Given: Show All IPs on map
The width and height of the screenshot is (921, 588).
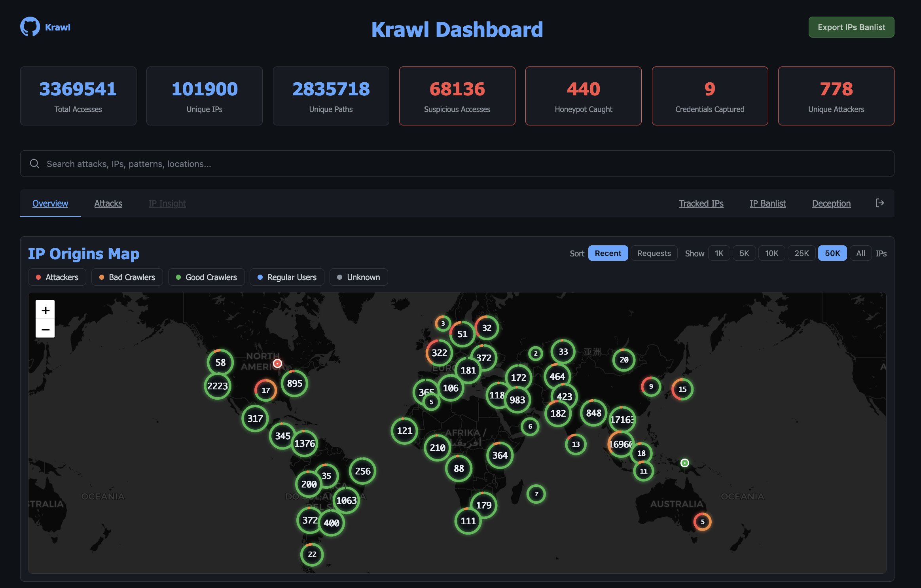Looking at the screenshot, I should (x=860, y=253).
